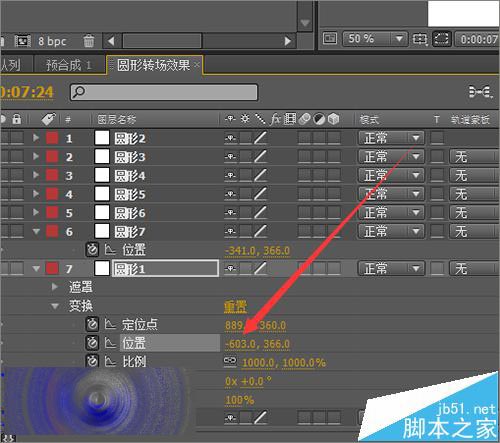Expand layer 1 圆形2

pyautogui.click(x=36, y=138)
